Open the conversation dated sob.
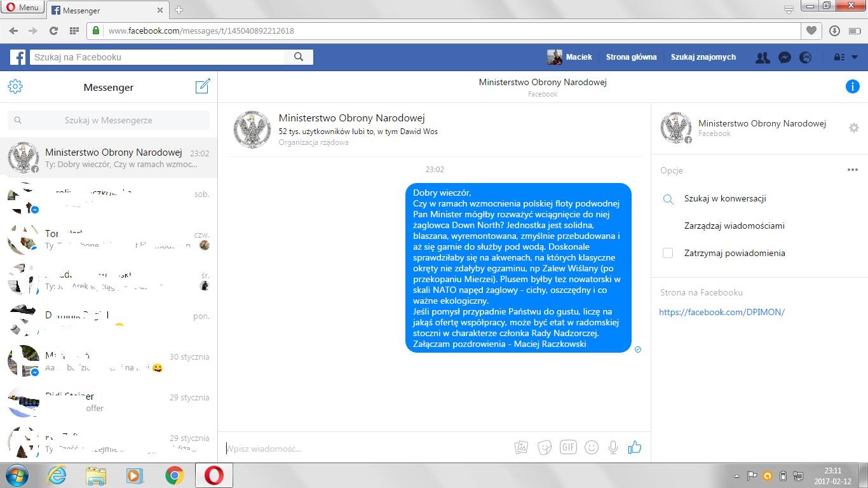The height and width of the screenshot is (488, 868). pos(108,198)
